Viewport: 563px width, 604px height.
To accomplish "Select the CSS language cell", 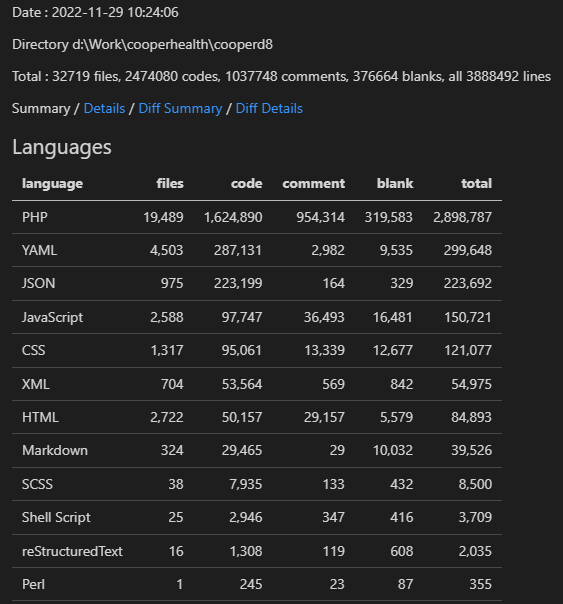I will [x=34, y=351].
